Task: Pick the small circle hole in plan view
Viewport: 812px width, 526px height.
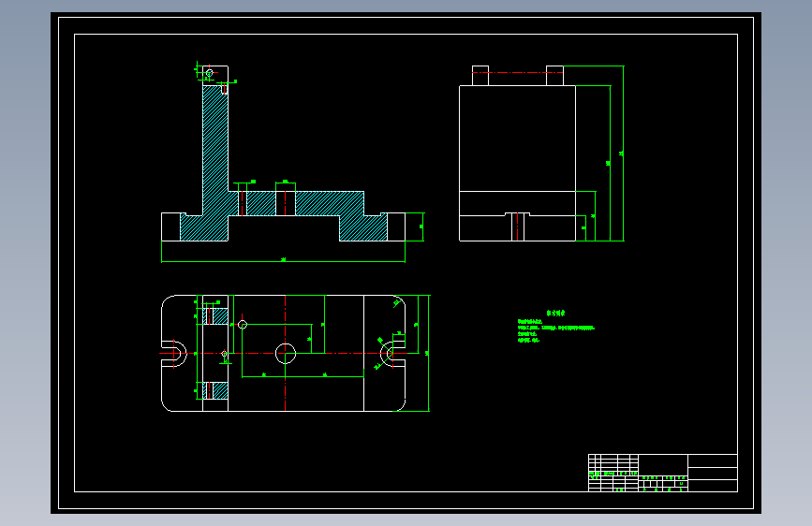Action: [243, 325]
